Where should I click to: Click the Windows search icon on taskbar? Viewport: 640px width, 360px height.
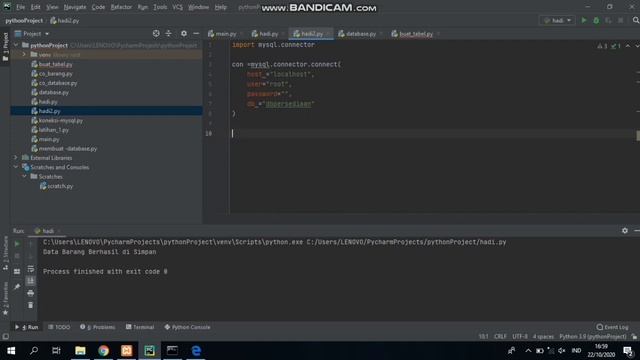tap(34, 351)
